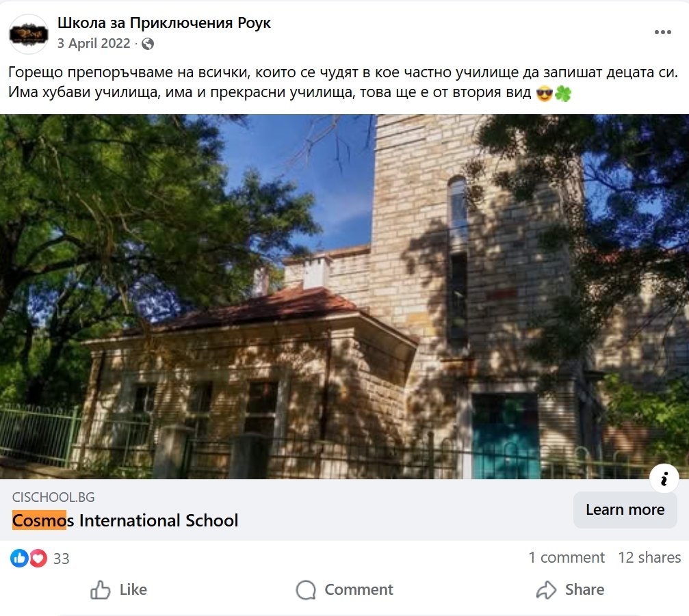Open Школа за Приключения Роук page name
Screen dimensions: 689x616
[164, 23]
